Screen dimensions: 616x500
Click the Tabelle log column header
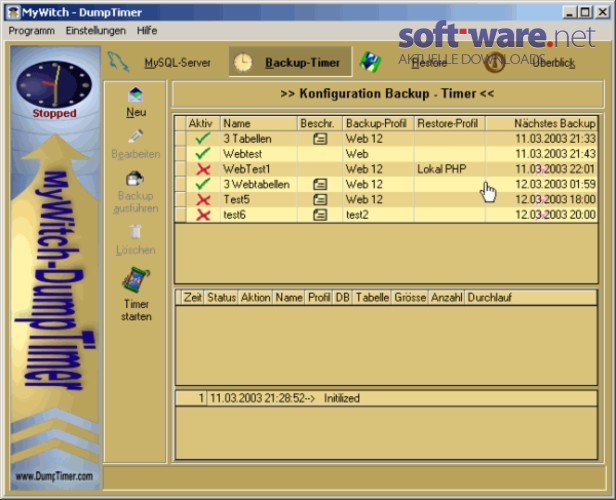tap(372, 297)
